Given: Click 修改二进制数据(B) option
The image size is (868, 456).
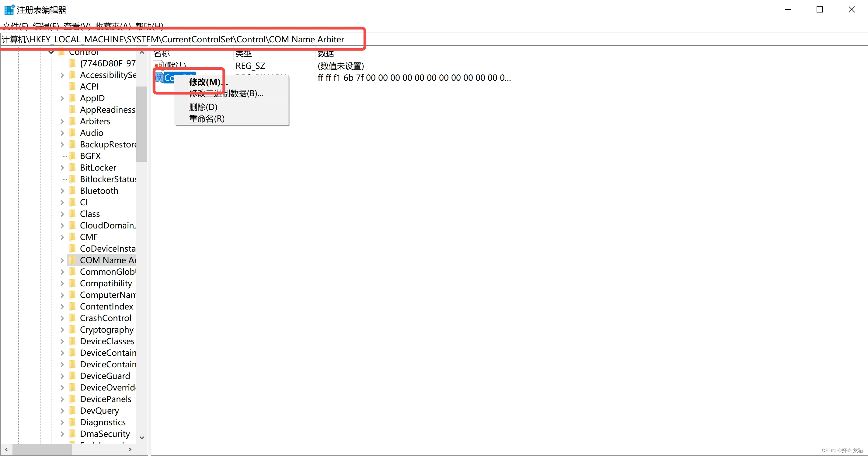Looking at the screenshot, I should point(226,94).
